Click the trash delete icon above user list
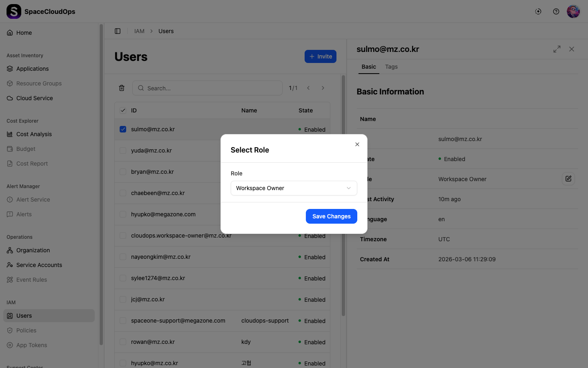 pos(122,88)
